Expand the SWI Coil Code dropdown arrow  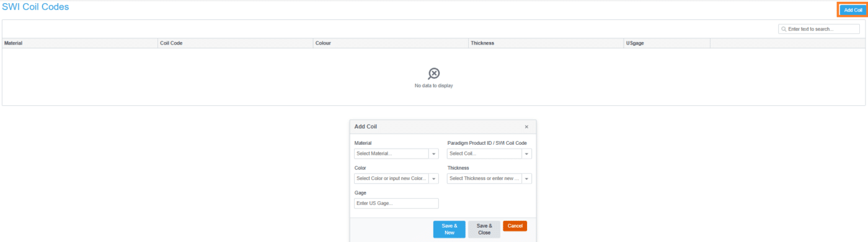(x=527, y=153)
